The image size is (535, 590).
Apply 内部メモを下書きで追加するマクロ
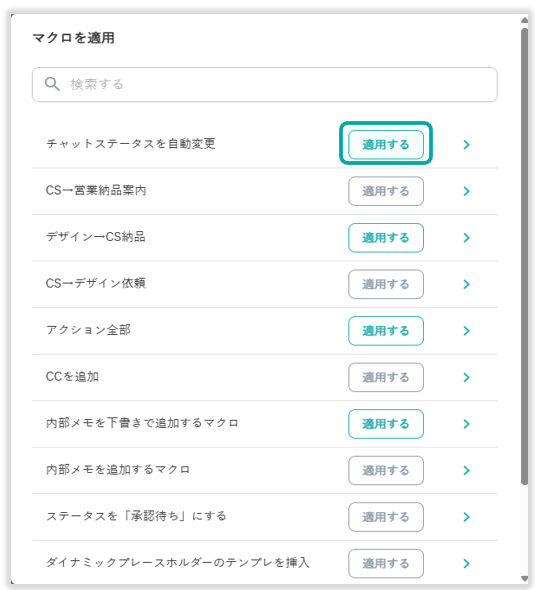click(386, 424)
